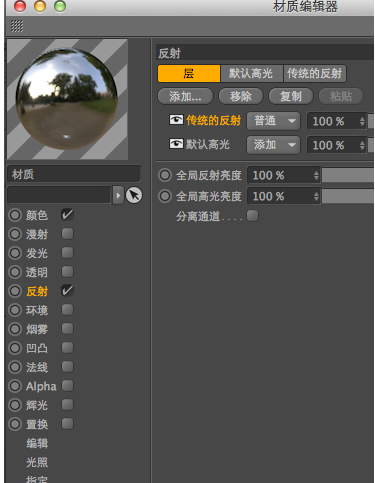375x483 pixels.
Task: Switch to the 传统的反射 tab
Action: pos(314,73)
